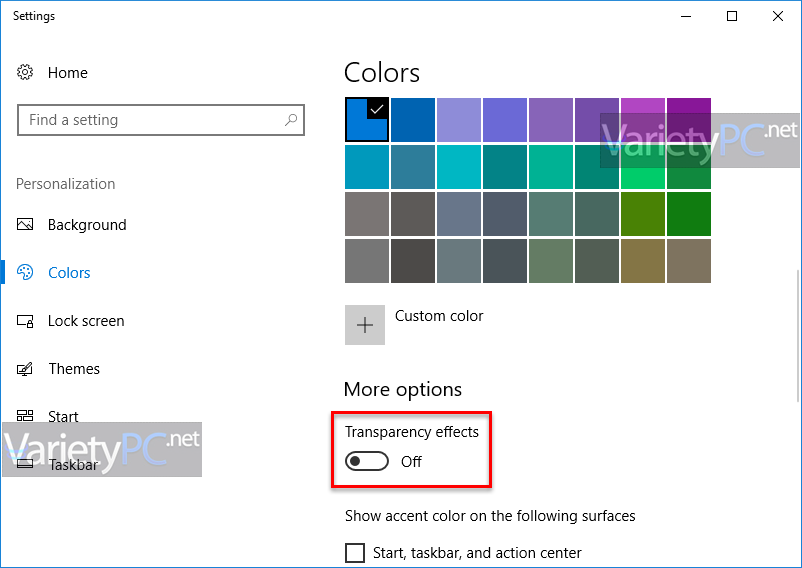802x568 pixels.
Task: Click the search magnifier icon
Action: tap(291, 120)
